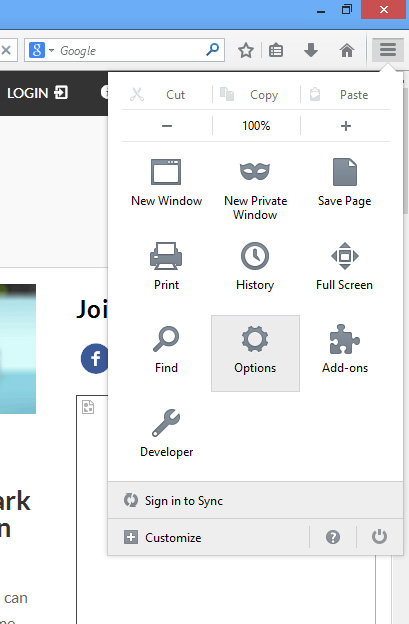Image resolution: width=409 pixels, height=624 pixels.
Task: Expand the Google search engine dropdown
Action: click(51, 51)
